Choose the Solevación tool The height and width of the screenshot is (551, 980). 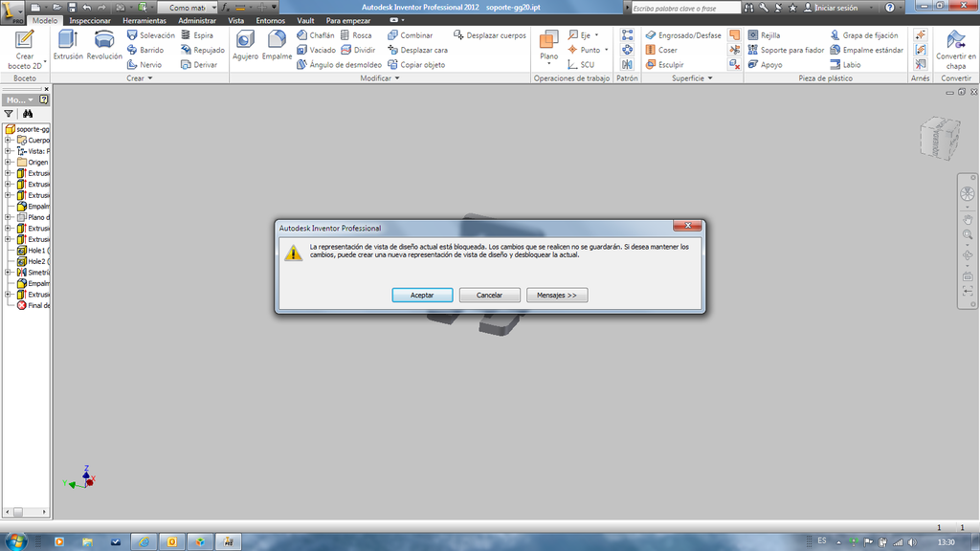(x=150, y=35)
